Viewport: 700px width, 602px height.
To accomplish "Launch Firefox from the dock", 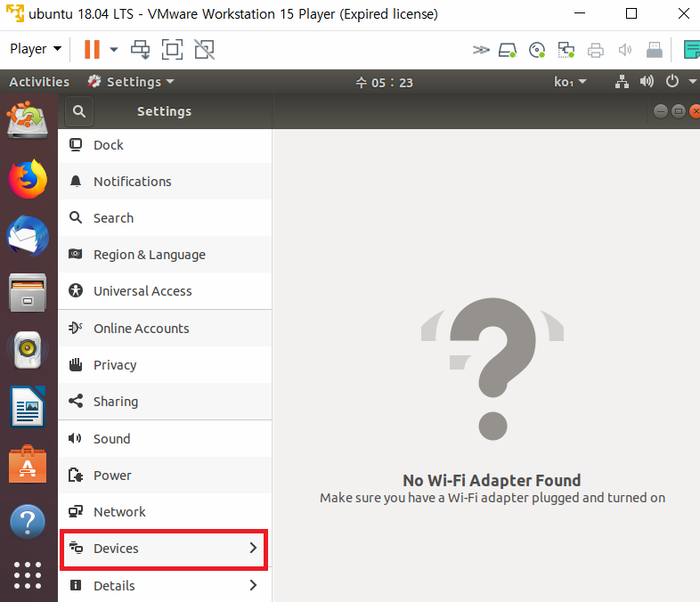I will coord(28,178).
